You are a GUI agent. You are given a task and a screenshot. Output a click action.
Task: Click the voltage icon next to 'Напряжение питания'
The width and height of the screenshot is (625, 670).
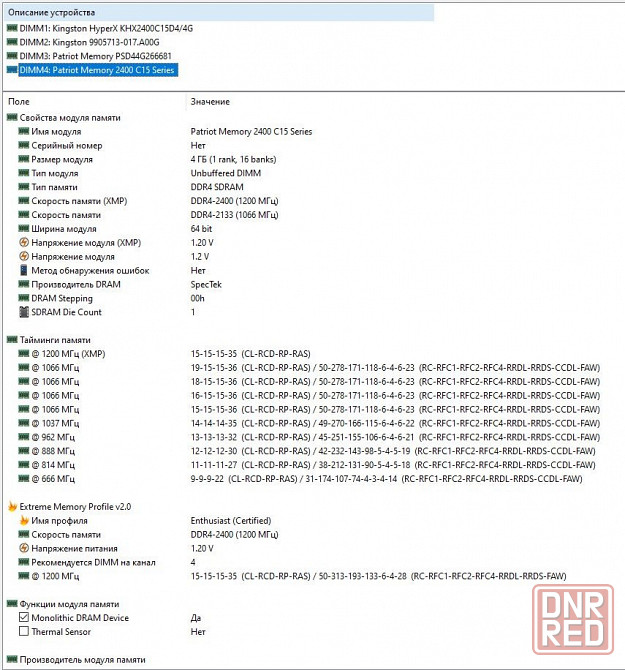coord(24,548)
